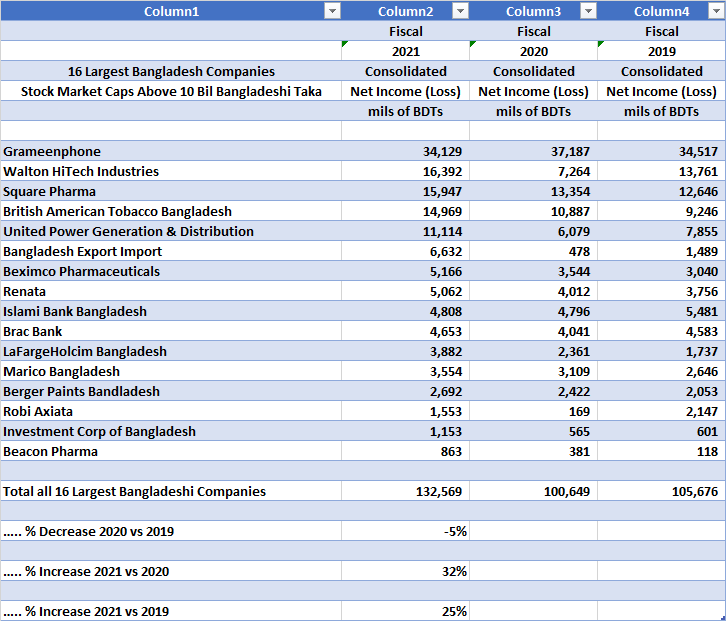Select the Islami Bank Bangladesh cell

[171, 311]
